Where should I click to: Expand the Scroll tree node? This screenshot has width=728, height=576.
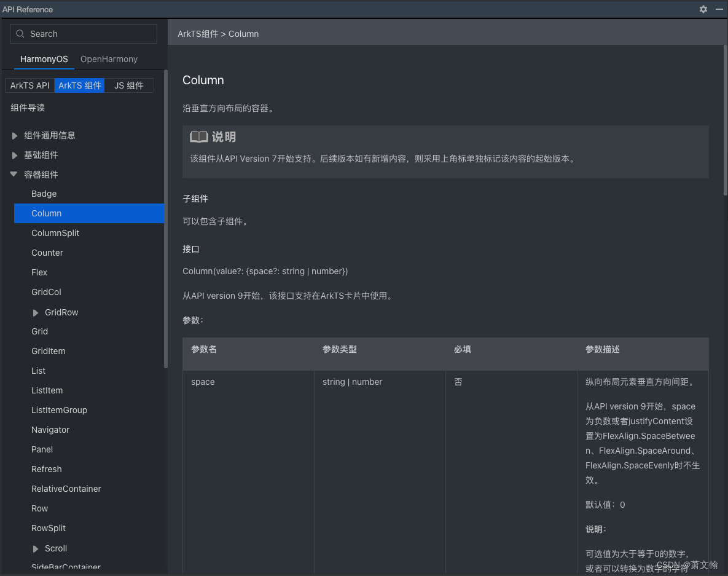36,548
